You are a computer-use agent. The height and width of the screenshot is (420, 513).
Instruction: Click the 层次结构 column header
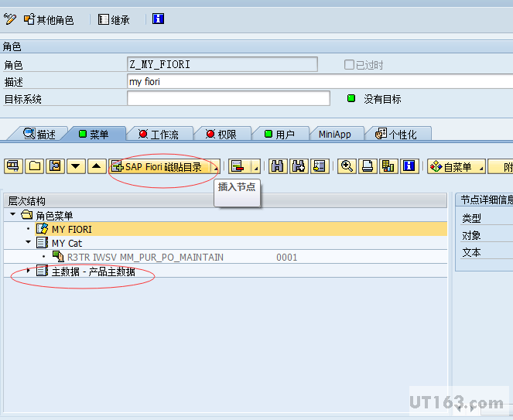[x=225, y=201]
